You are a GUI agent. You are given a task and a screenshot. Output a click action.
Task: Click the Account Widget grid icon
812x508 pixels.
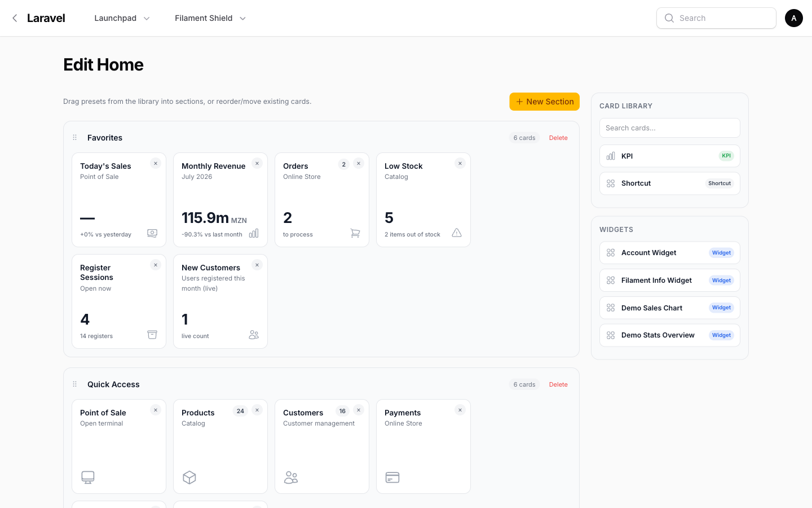pos(611,253)
